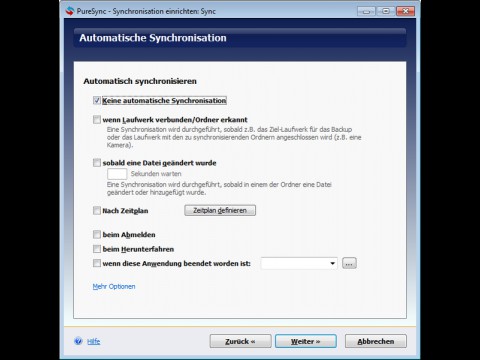Click the Sekunden warten label
480x360 pixels.
click(156, 174)
